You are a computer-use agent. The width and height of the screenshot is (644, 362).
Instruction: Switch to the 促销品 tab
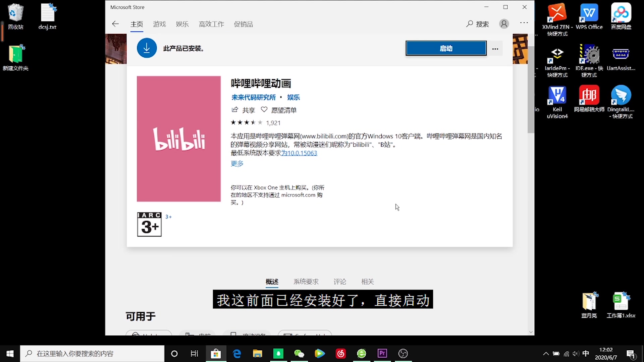(x=244, y=24)
